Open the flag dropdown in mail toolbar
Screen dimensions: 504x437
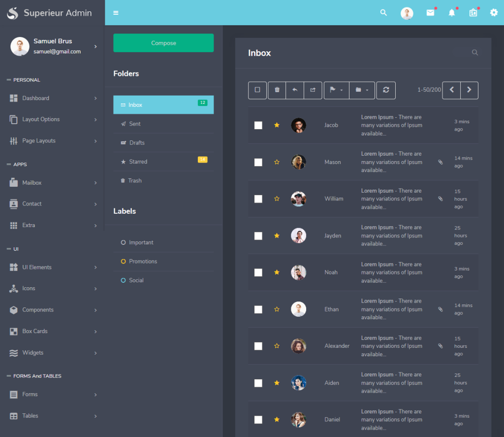tap(336, 90)
